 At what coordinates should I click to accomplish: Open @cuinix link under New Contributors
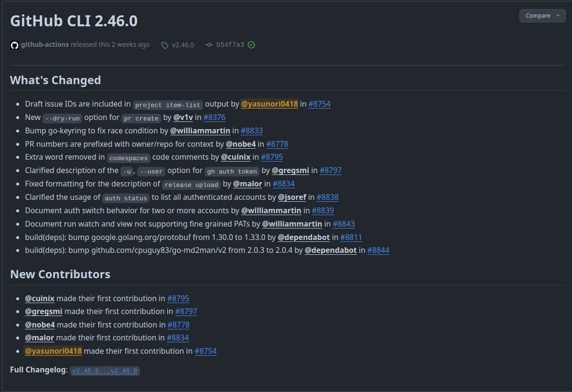coord(40,299)
